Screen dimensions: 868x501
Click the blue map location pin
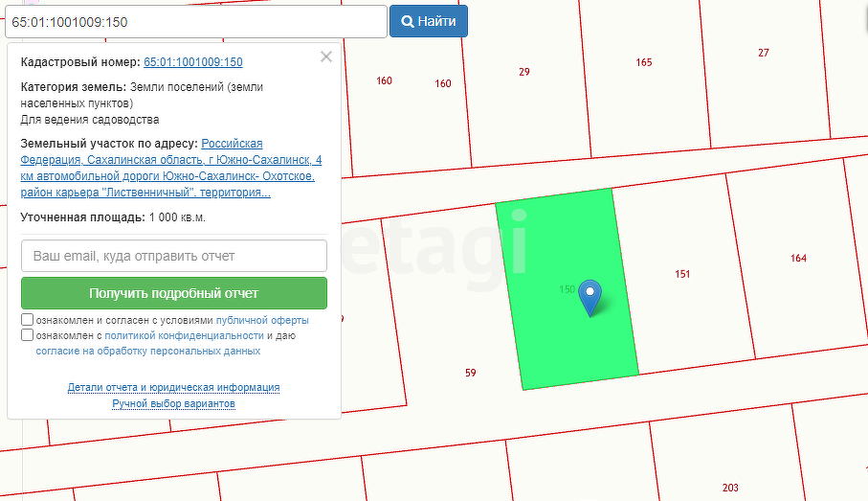pyautogui.click(x=590, y=297)
